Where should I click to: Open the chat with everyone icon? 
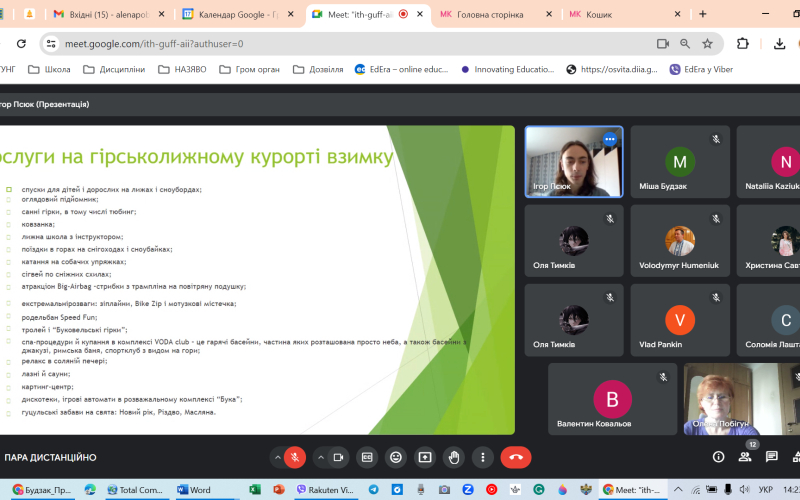click(x=771, y=457)
